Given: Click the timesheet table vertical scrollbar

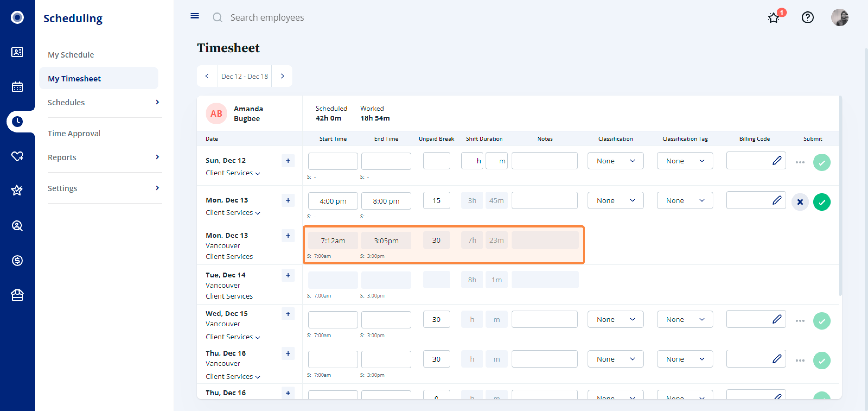Looking at the screenshot, I should (x=840, y=195).
